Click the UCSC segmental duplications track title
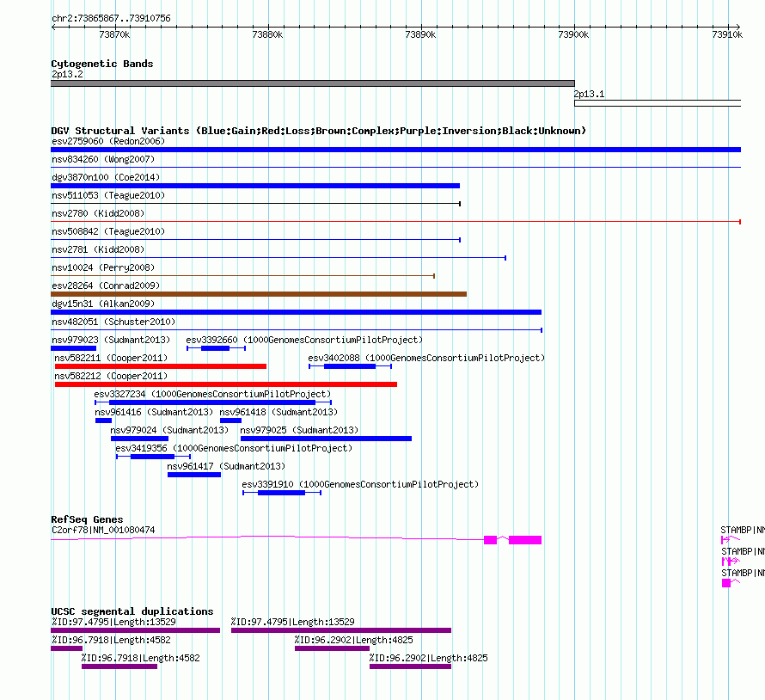 132,611
